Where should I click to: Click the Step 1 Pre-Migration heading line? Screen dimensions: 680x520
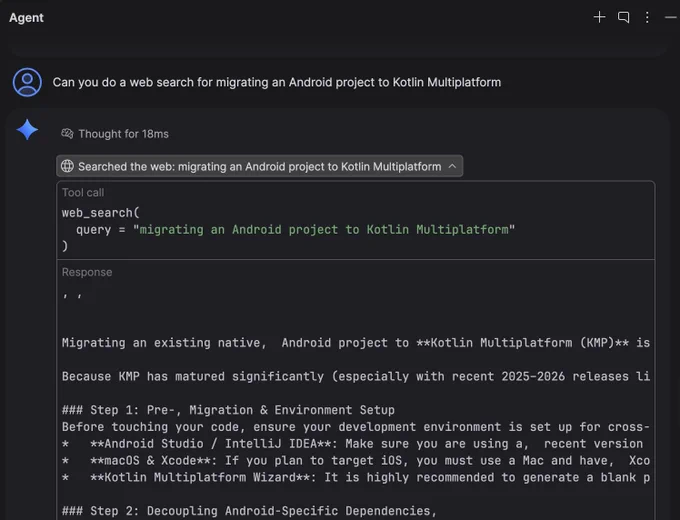228,410
